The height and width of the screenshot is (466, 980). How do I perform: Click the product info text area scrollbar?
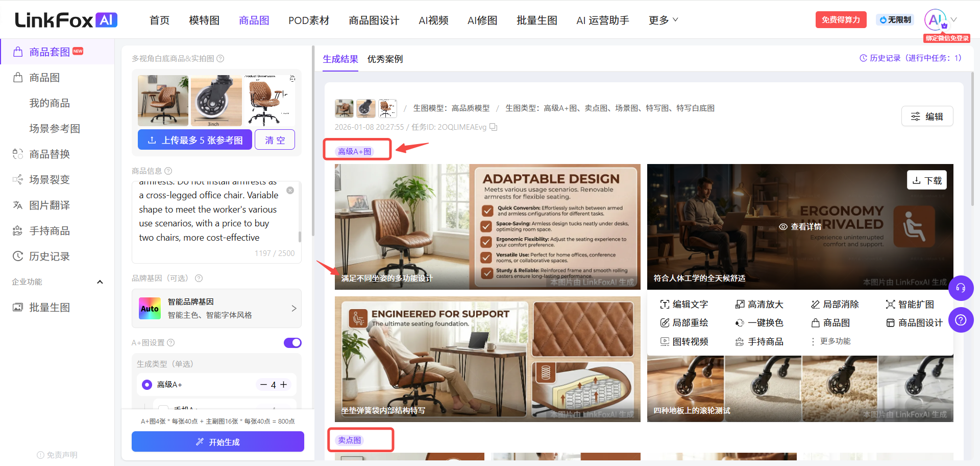300,237
